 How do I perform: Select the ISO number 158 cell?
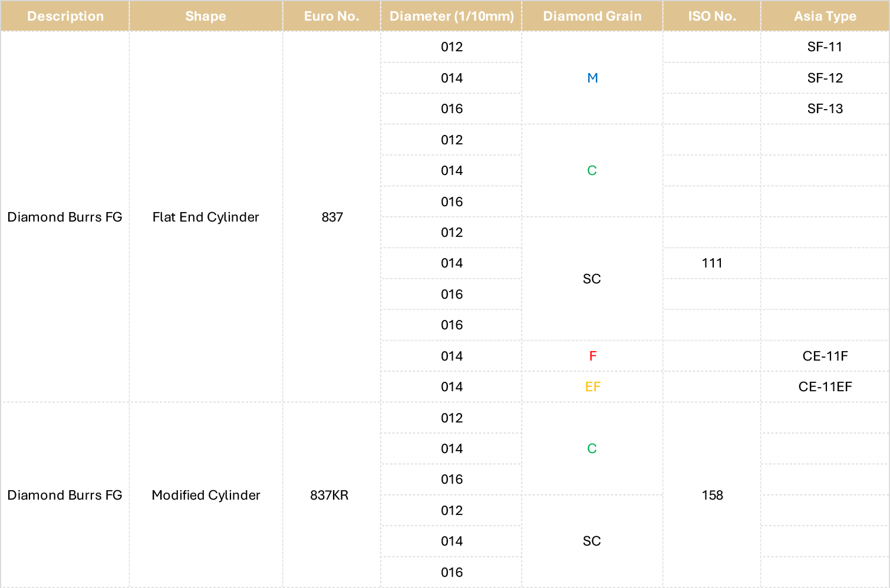(712, 495)
